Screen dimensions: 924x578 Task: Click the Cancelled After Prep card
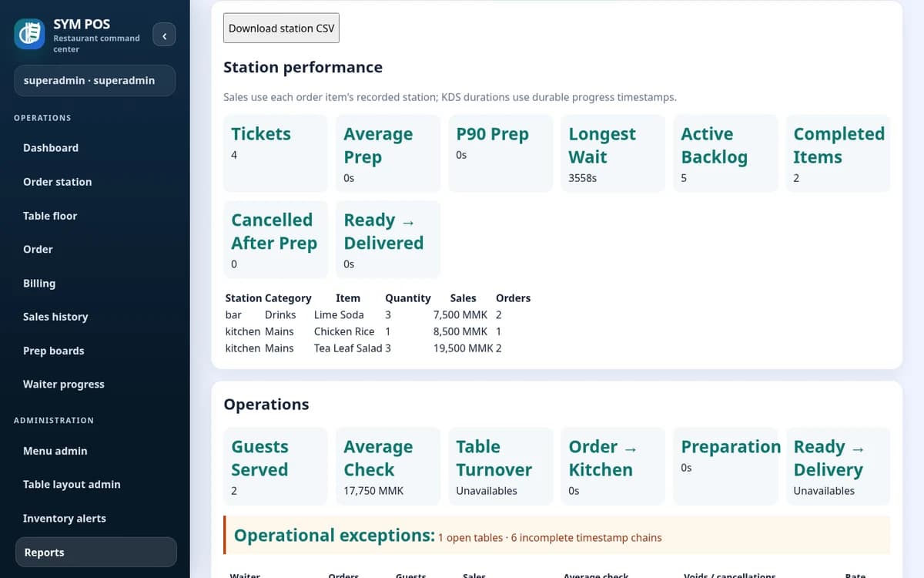point(276,240)
